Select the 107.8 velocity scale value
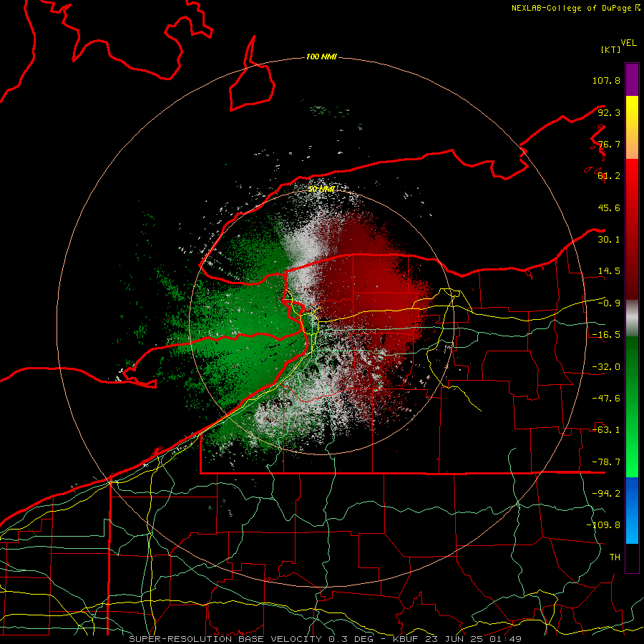644x644 pixels. tap(606, 80)
